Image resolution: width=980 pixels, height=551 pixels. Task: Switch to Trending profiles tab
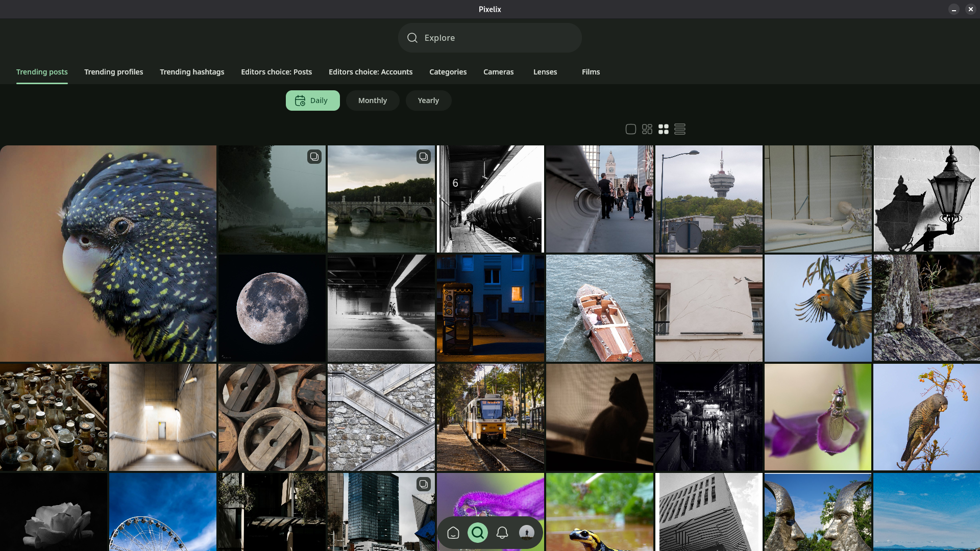114,72
